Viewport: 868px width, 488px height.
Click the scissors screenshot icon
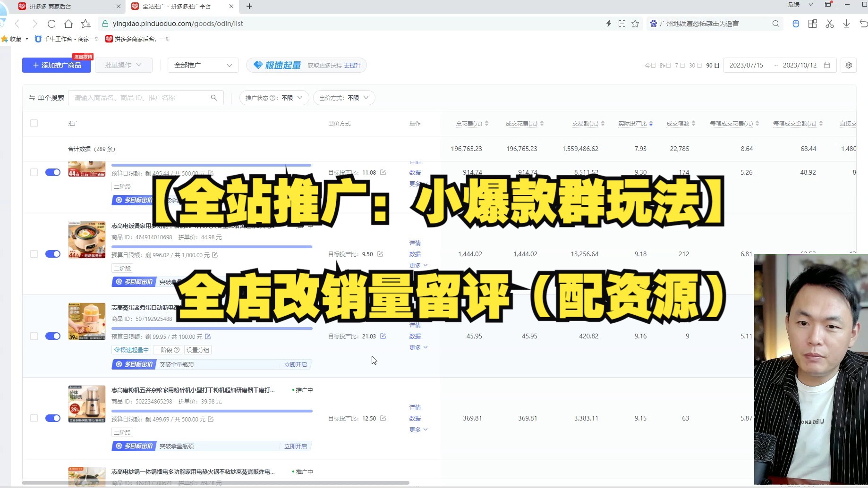(x=830, y=24)
